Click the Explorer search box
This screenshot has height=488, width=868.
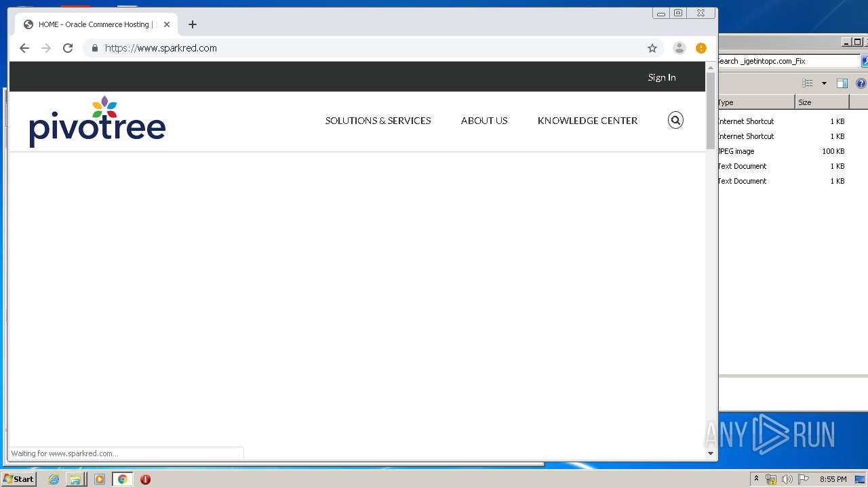coord(789,61)
